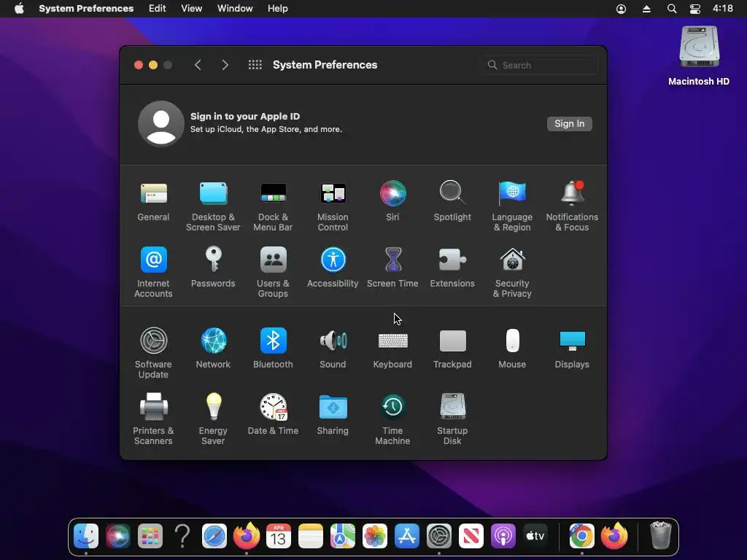Screen dimensions: 747x560
Task: Open Printers & Scanners pane
Action: [153, 407]
